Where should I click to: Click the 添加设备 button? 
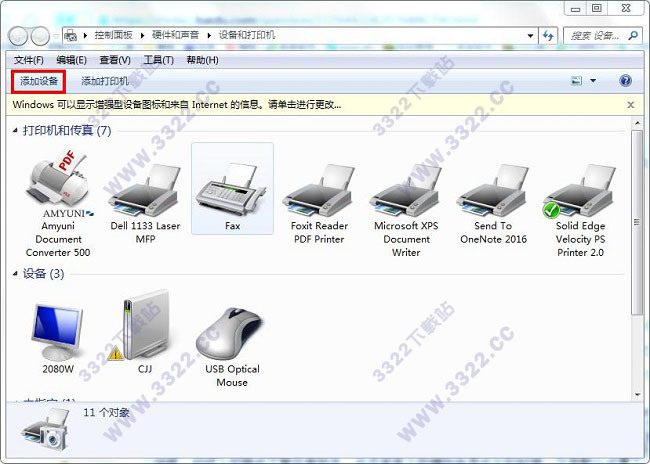[x=39, y=81]
